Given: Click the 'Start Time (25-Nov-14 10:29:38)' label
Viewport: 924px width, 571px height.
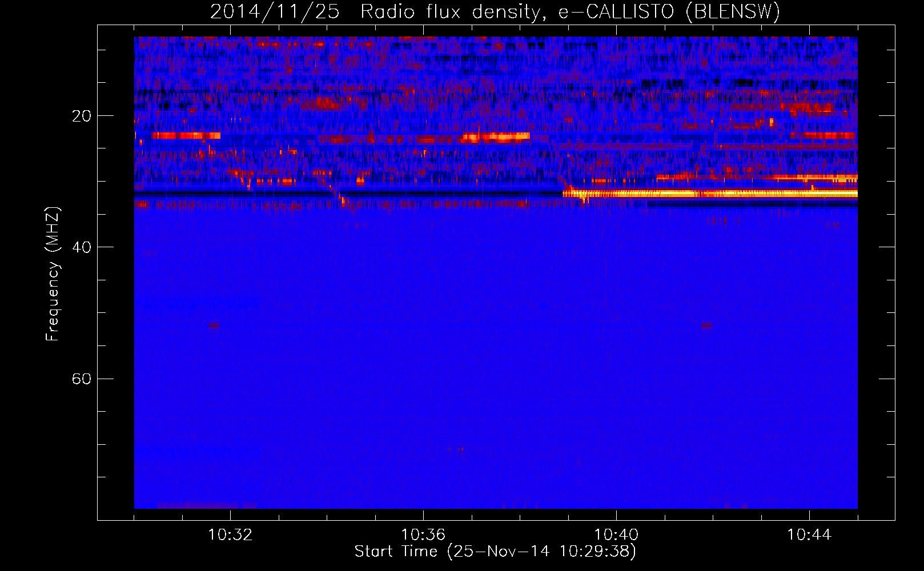Looking at the screenshot, I should click(495, 552).
